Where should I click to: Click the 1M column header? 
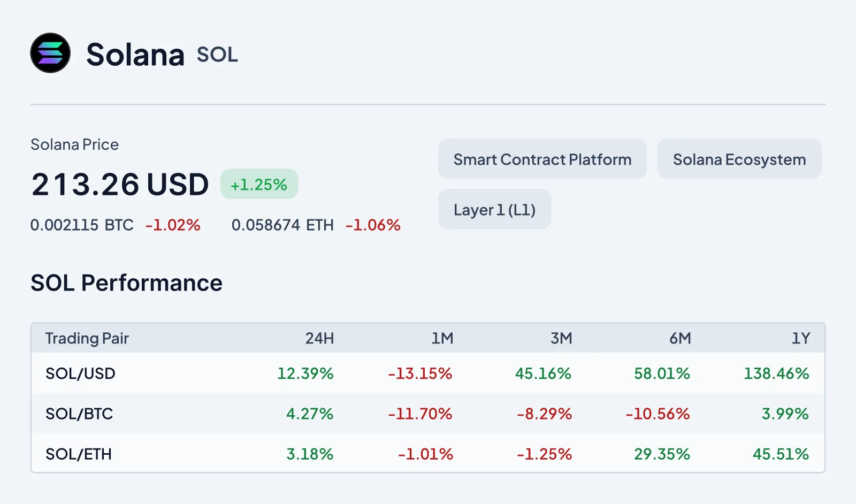click(x=442, y=338)
